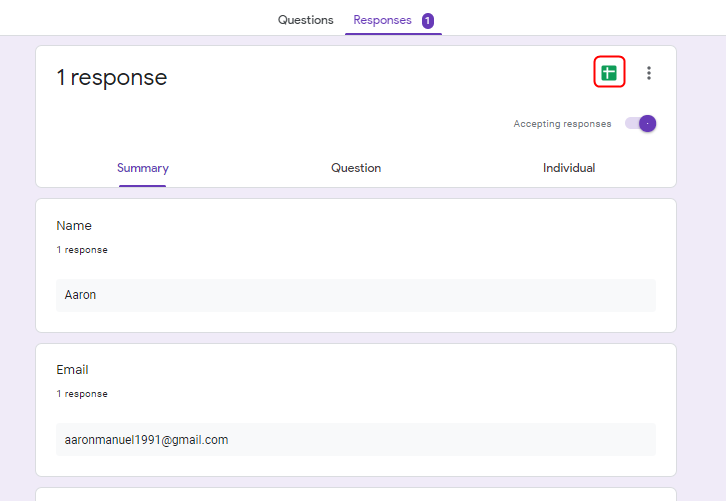The image size is (726, 501).
Task: Click '1 response' count under Email
Action: pyautogui.click(x=82, y=394)
